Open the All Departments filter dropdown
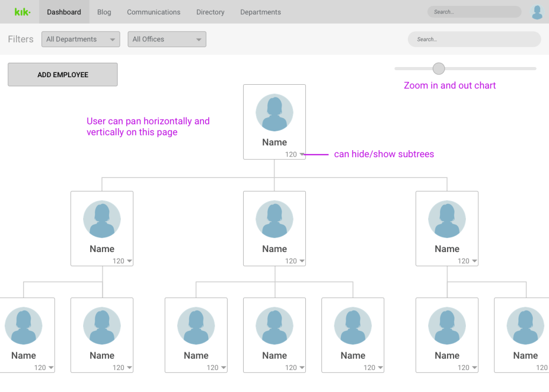 [80, 39]
